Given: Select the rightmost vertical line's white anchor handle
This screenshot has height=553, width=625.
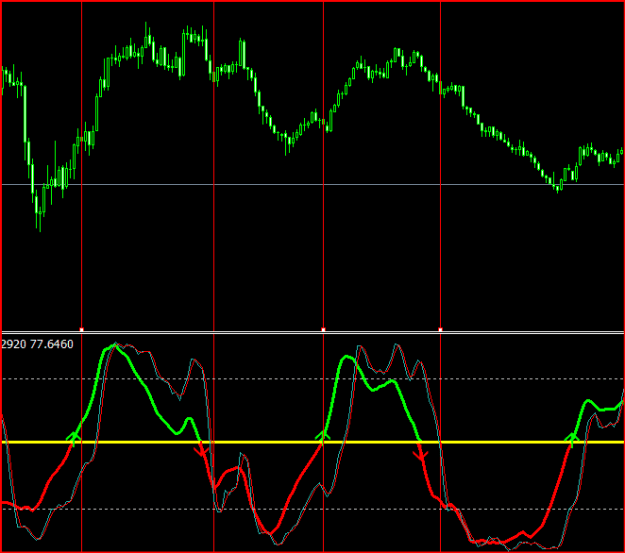Looking at the screenshot, I should [x=440, y=330].
